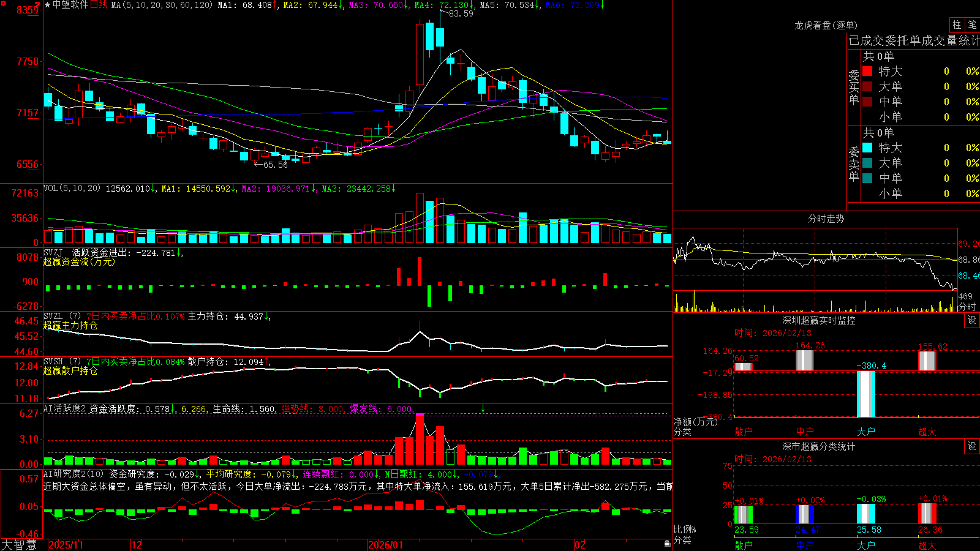Viewport: 980px width, 551px height.
Task: Click the teal 中单 sell-order swatch
Action: pos(867,178)
